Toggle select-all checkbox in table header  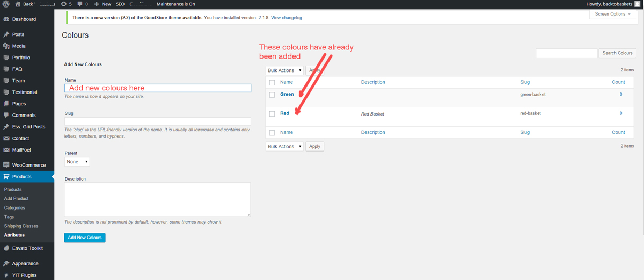coord(272,83)
